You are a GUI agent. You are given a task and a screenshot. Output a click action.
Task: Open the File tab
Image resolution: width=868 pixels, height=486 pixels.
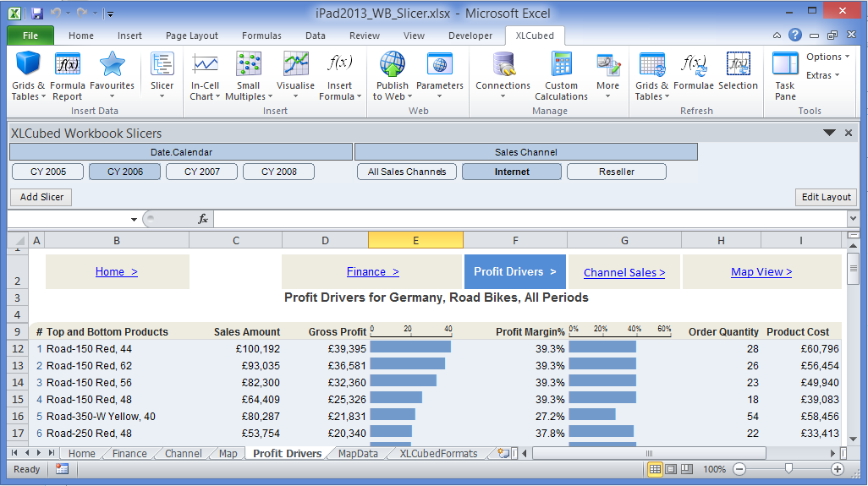point(30,35)
